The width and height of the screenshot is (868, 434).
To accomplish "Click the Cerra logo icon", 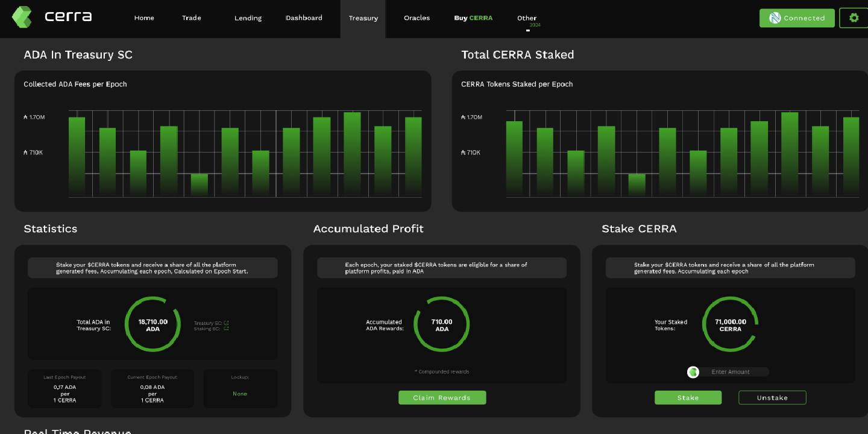I will [x=22, y=17].
